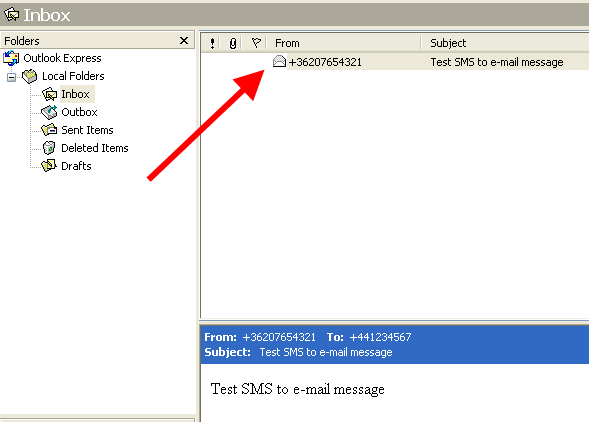Screen dimensions: 589x422
Task: Select the Deleted Items tree label
Action: click(95, 148)
